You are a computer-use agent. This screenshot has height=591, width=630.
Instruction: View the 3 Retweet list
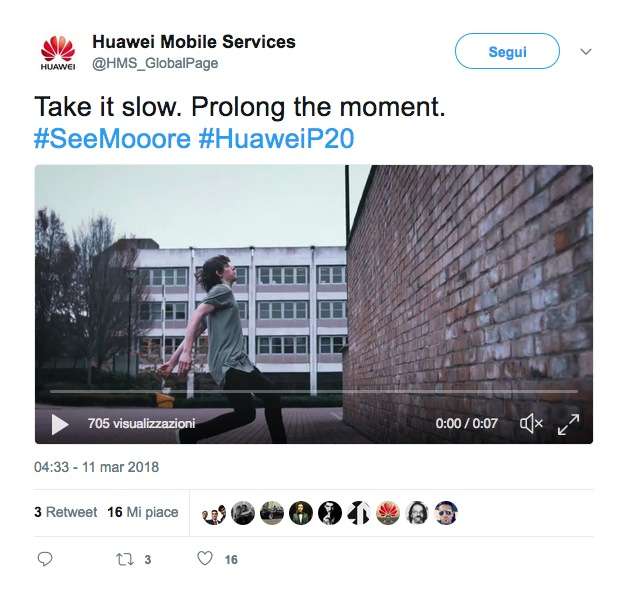66,512
